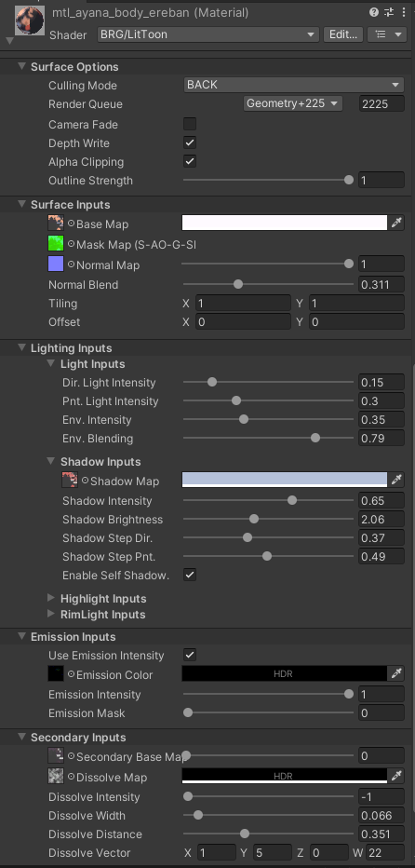Open the Render Queue Geometry+225 dropdown

(x=293, y=103)
